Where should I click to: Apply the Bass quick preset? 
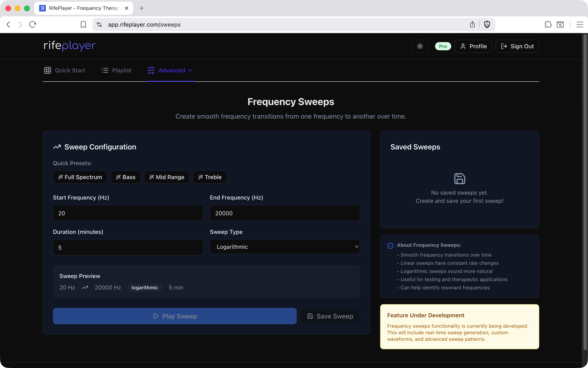tap(126, 177)
